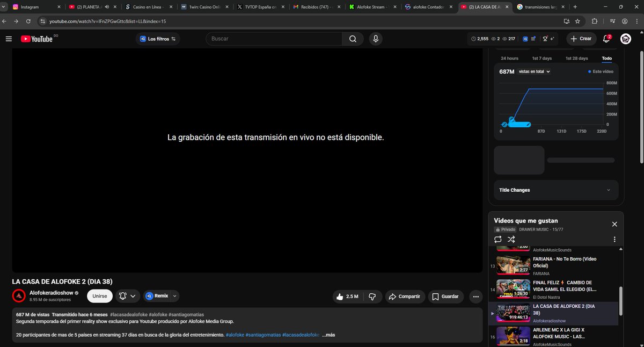Switch to the TVTOP España tab

(x=261, y=7)
